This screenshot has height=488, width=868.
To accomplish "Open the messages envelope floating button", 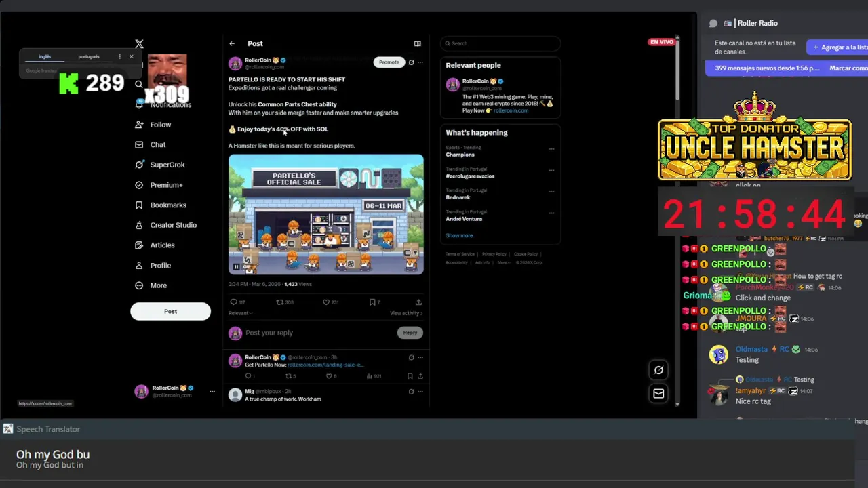I will 658,393.
